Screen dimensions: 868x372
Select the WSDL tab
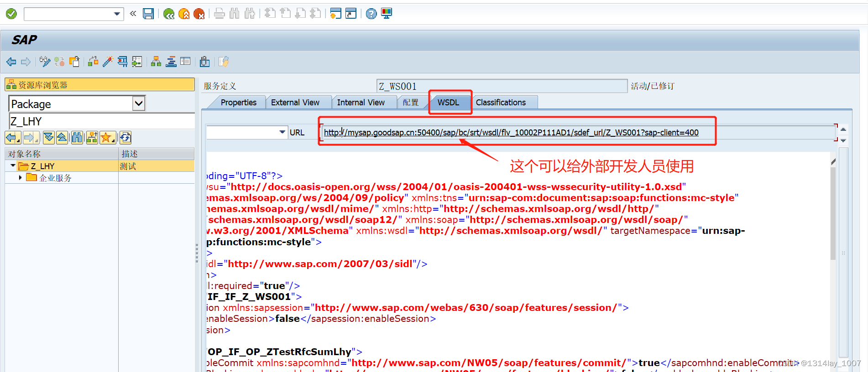coord(449,103)
